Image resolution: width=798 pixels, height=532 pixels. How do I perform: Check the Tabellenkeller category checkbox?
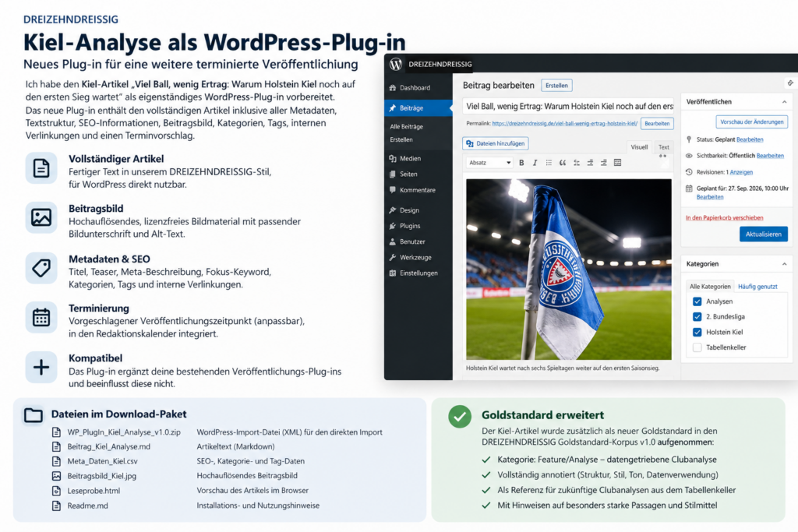[697, 347]
